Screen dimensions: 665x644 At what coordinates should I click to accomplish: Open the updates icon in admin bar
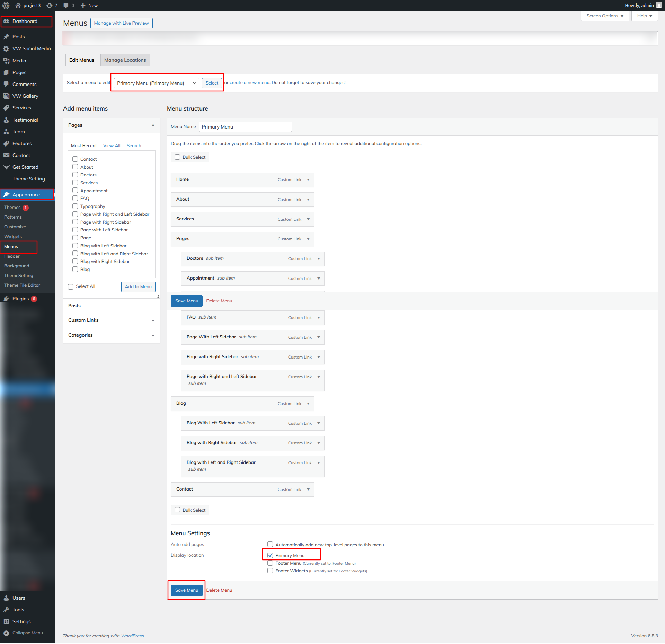pos(50,6)
